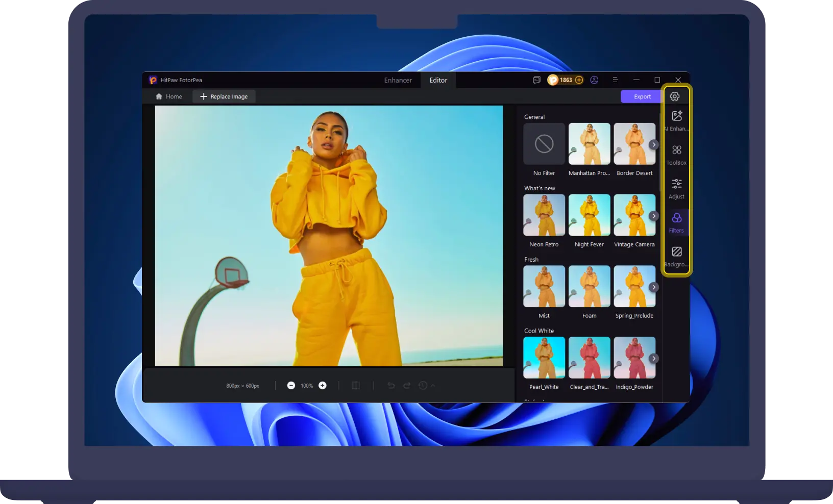The width and height of the screenshot is (833, 504).
Task: Select the Adjust panel icon
Action: click(x=676, y=188)
